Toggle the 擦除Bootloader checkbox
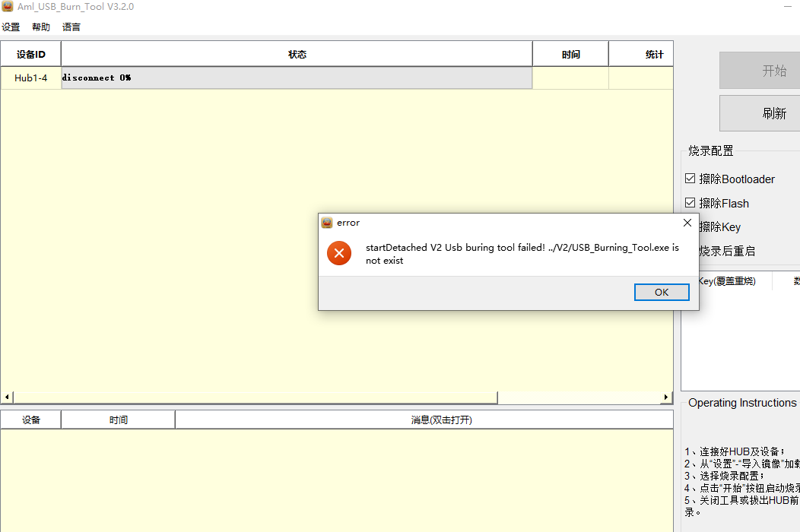This screenshot has height=532, width=800. tap(690, 179)
